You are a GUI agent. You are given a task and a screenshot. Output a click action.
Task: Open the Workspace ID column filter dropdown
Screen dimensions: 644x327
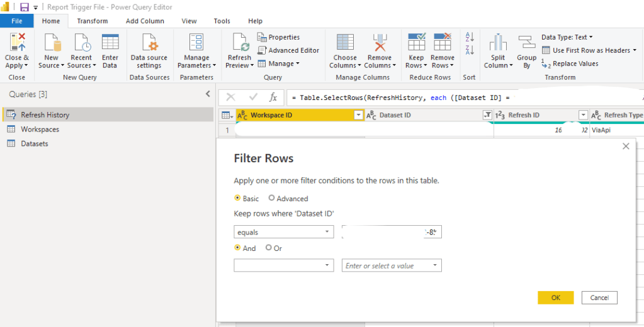(359, 115)
